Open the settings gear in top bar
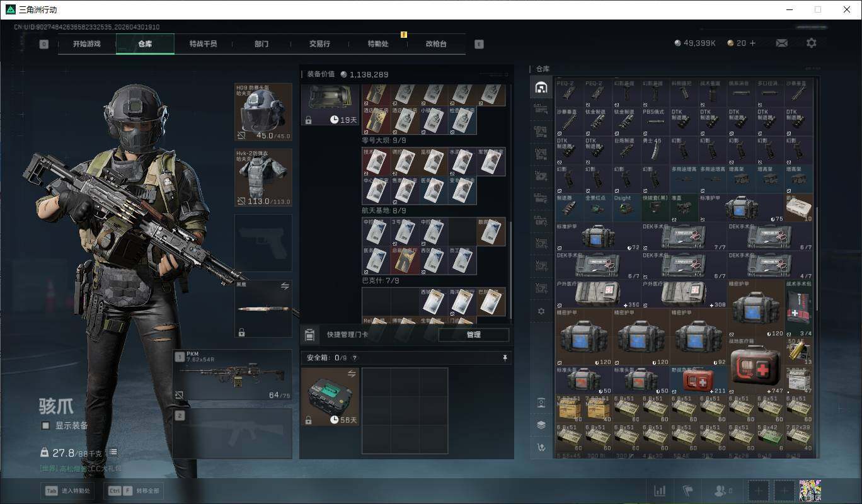The width and height of the screenshot is (862, 504). pyautogui.click(x=812, y=43)
